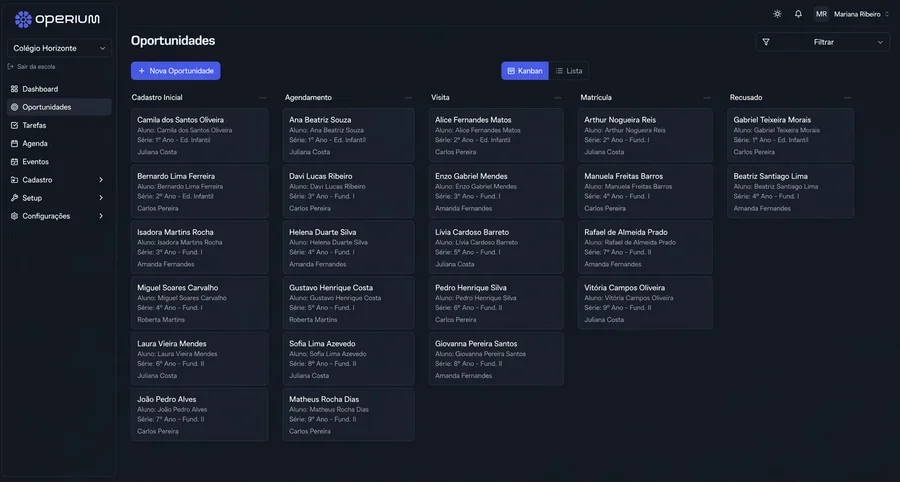Image resolution: width=900 pixels, height=482 pixels.
Task: Open Isadora Martins Rocha card
Action: pos(199,247)
